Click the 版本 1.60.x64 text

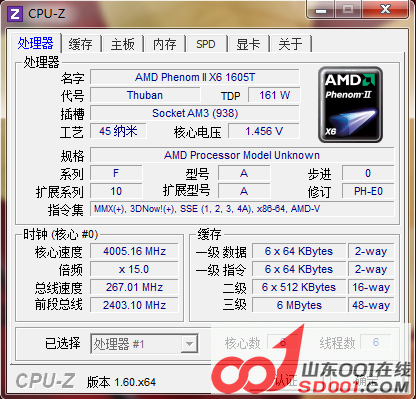pyautogui.click(x=121, y=382)
